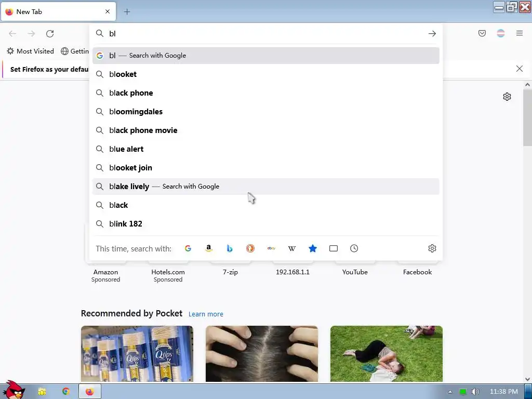Open the Hotels.com sponsored shortcut
The width and height of the screenshot is (532, 399).
pos(168,272)
